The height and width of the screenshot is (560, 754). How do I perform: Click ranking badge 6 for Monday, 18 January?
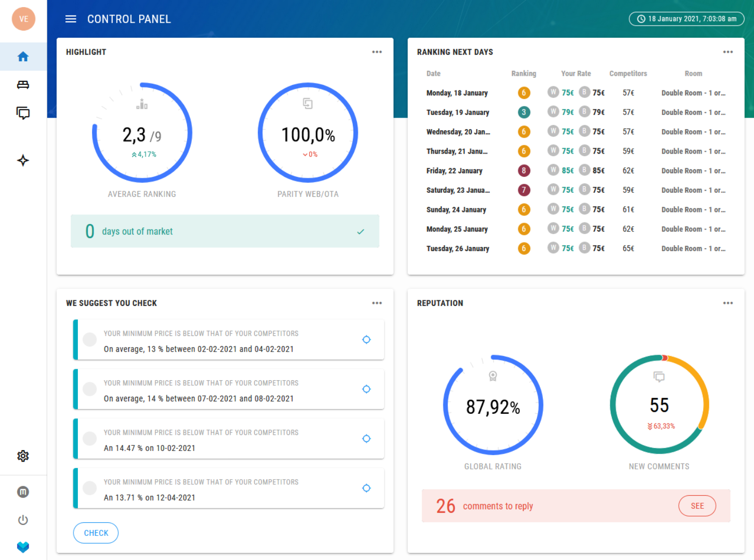524,93
